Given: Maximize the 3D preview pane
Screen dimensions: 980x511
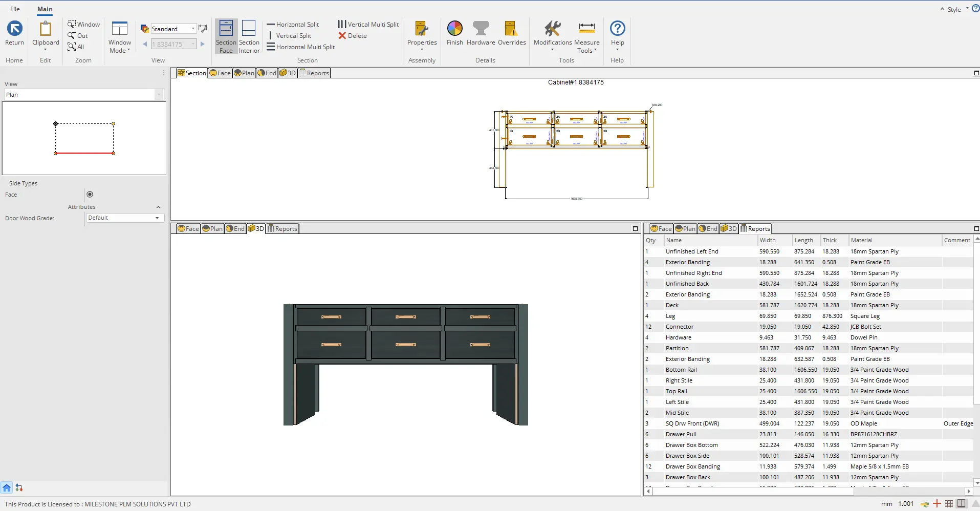Looking at the screenshot, I should pos(635,228).
